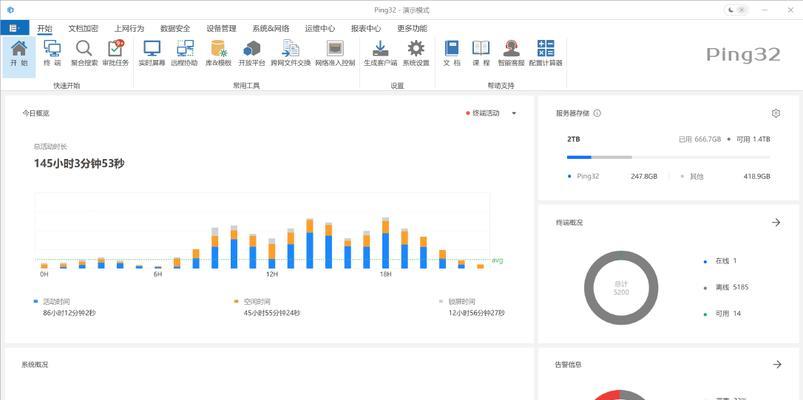Open 库&模板 library and templates
803x400 pixels.
(219, 53)
